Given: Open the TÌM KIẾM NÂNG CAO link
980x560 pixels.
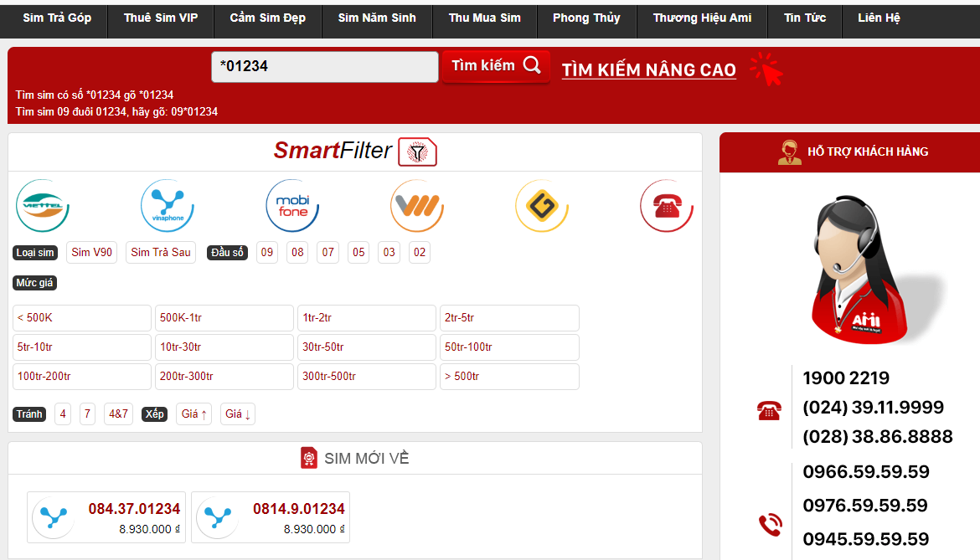Looking at the screenshot, I should [x=648, y=70].
